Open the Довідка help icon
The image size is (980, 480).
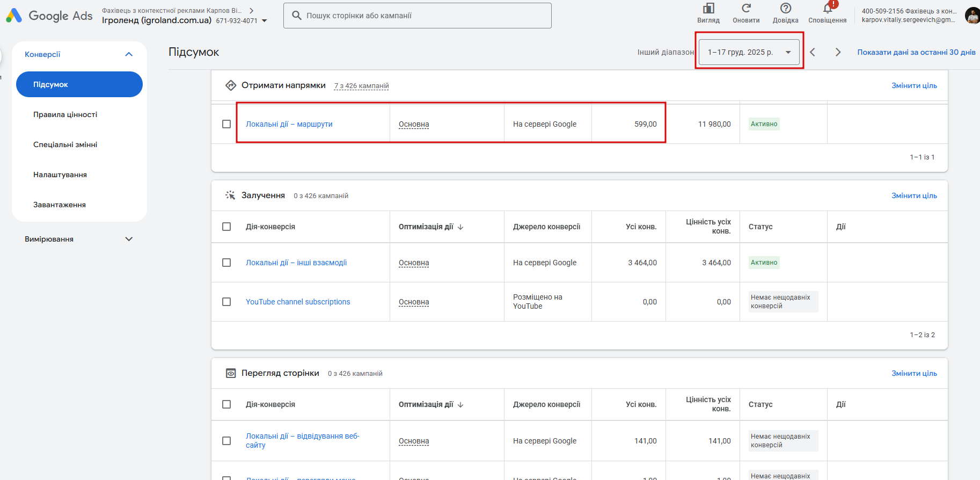[786, 9]
